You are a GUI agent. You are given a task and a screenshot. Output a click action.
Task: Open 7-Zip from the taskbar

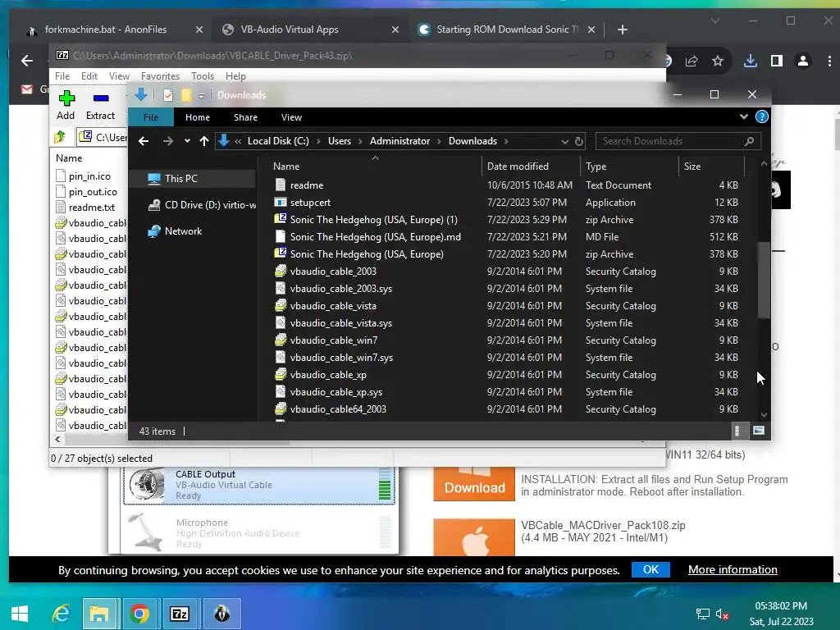[x=180, y=614]
